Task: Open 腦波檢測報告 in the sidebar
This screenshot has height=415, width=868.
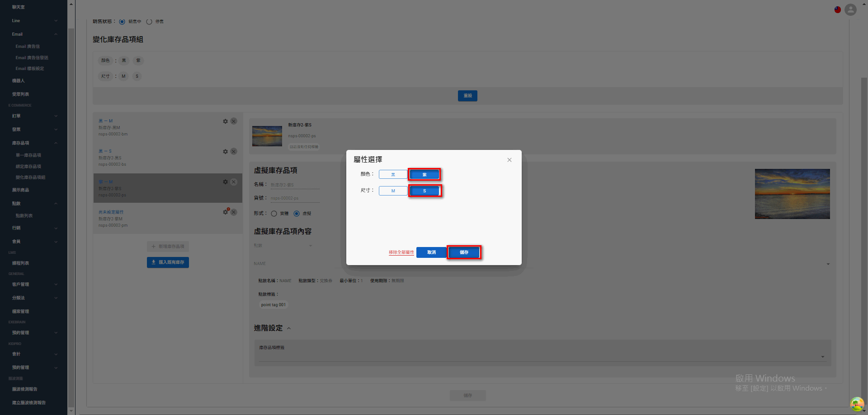Action: pyautogui.click(x=24, y=389)
